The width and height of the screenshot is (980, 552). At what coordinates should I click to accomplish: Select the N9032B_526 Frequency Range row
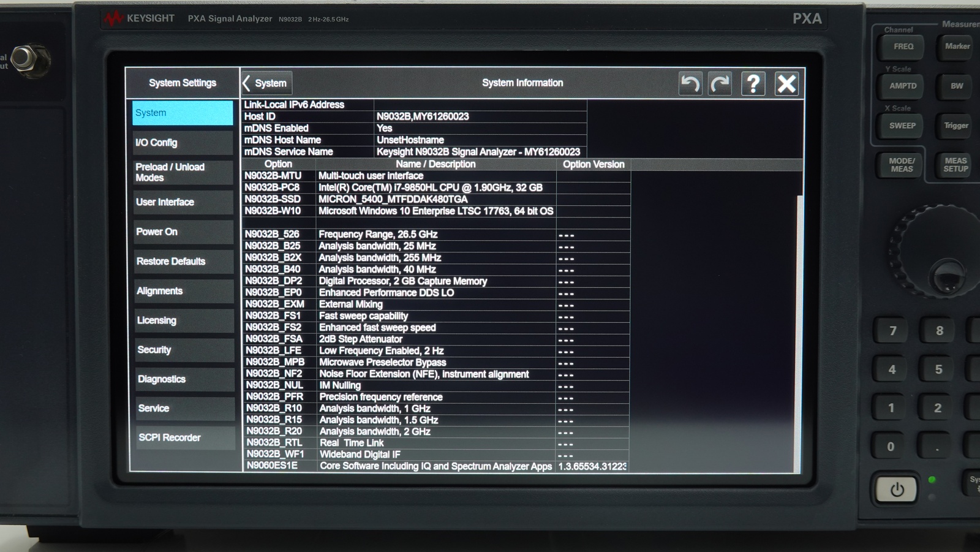[436, 234]
